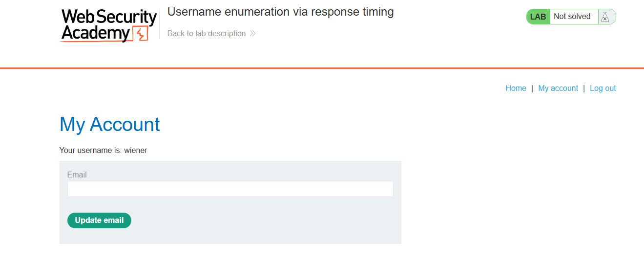Click the large My Account heading
The height and width of the screenshot is (263, 644).
point(110,125)
